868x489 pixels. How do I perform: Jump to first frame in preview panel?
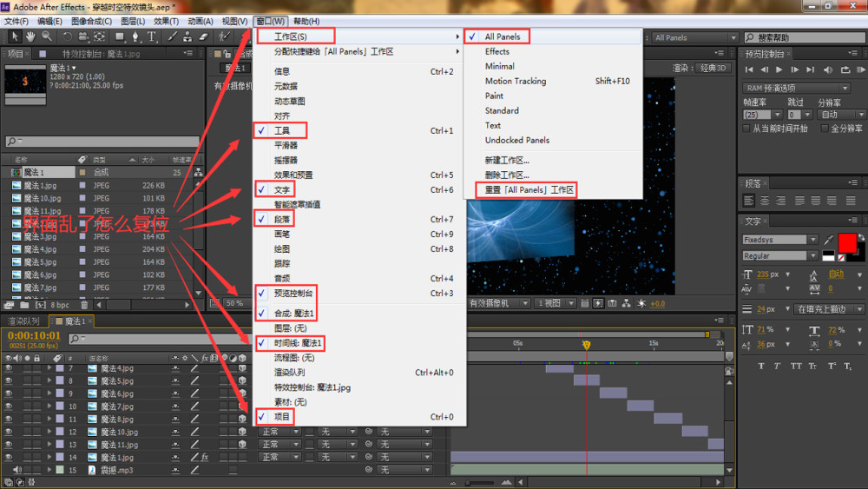749,69
